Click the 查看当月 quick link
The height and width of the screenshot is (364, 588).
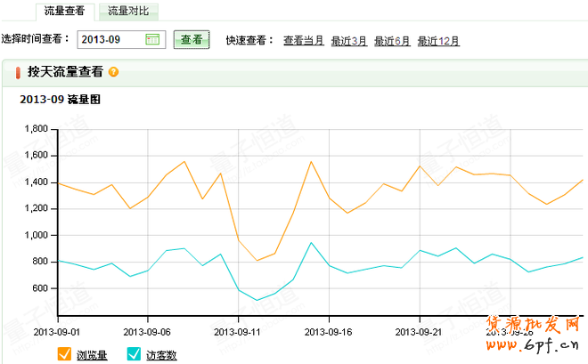303,40
